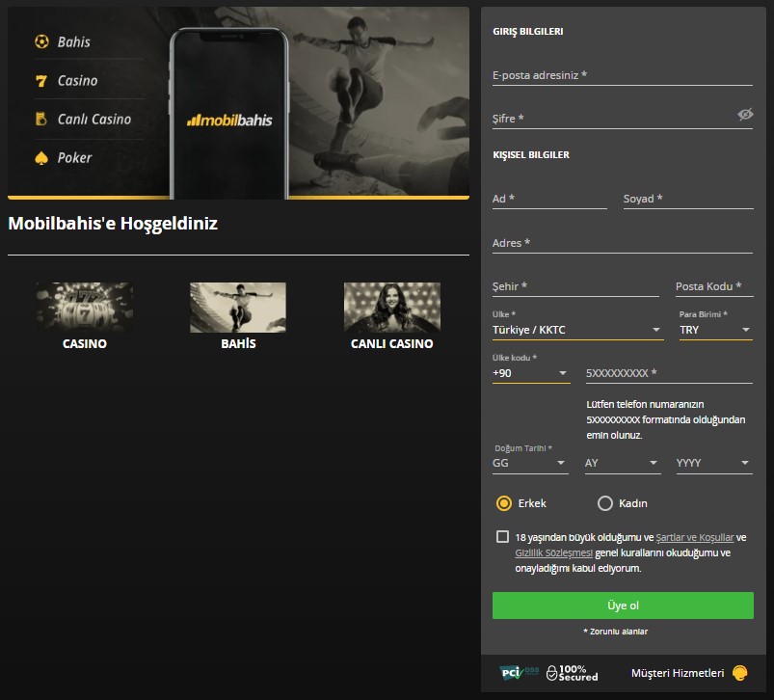Click the woman dealer Canlı Casino thumbnail

392,307
